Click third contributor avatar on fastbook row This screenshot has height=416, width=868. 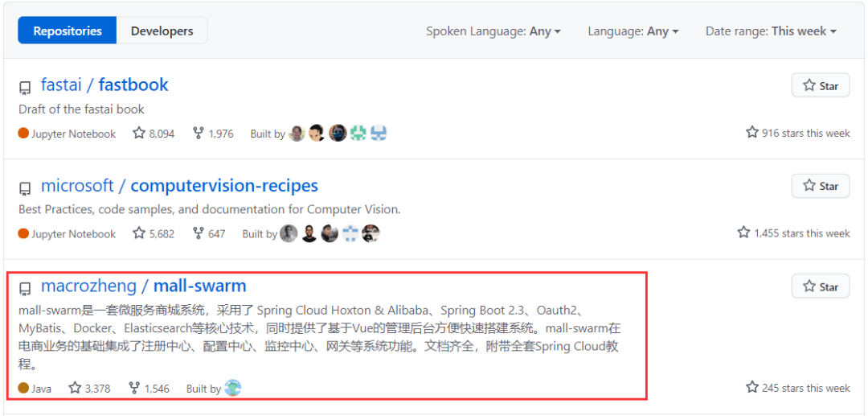[338, 133]
